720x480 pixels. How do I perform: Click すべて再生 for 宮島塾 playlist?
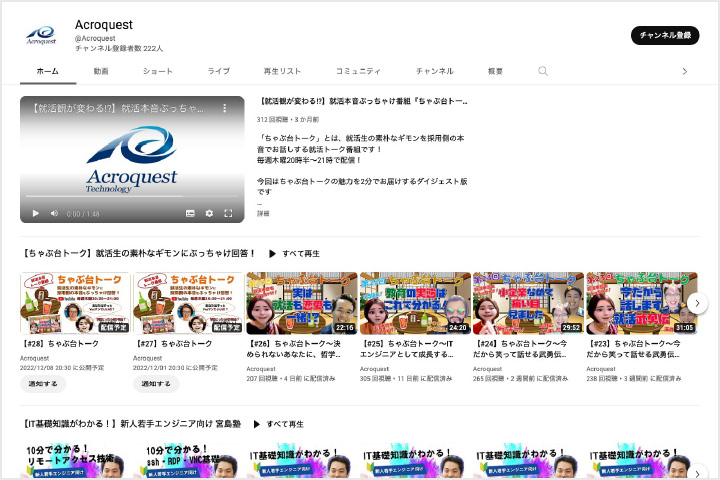[x=279, y=424]
